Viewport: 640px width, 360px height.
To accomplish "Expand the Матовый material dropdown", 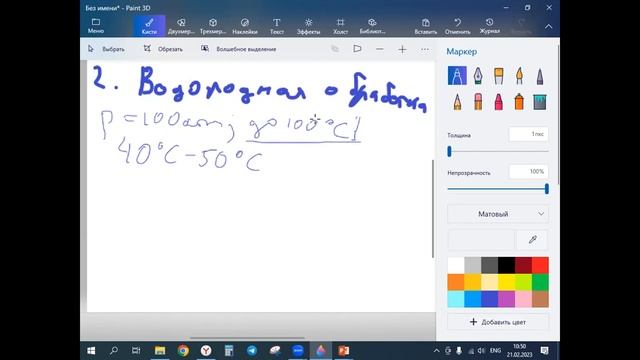I will point(498,214).
